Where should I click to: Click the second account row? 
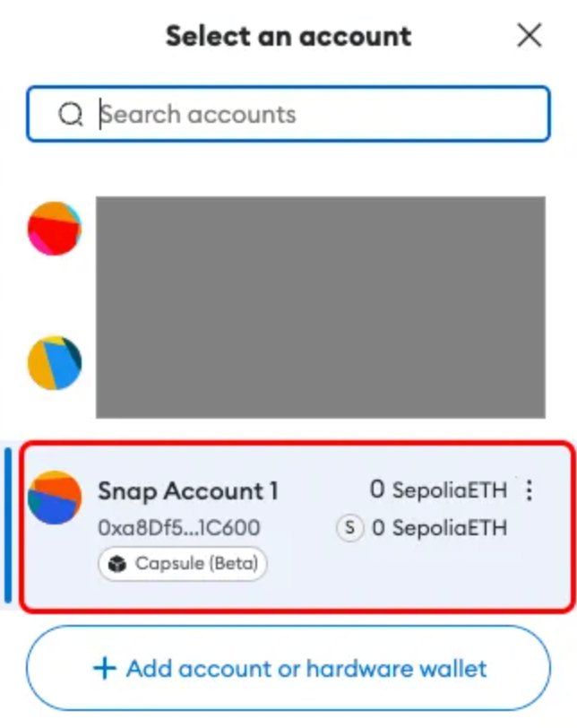[x=288, y=362]
